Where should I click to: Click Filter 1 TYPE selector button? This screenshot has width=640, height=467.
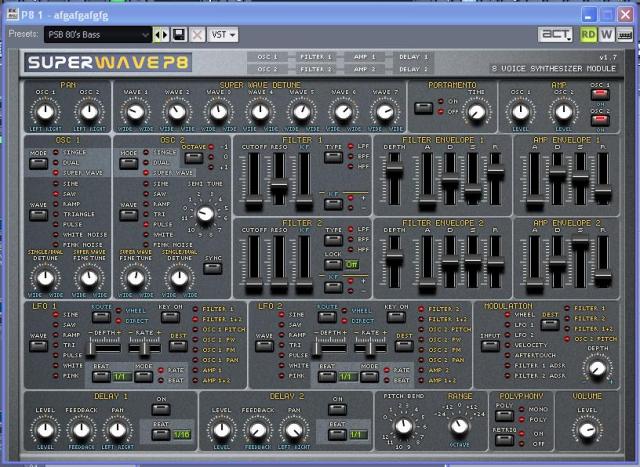click(x=333, y=158)
